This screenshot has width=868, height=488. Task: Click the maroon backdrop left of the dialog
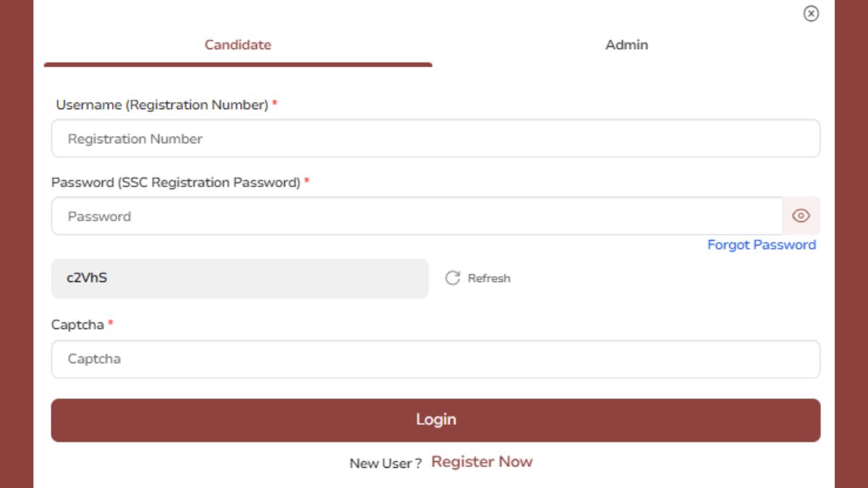pyautogui.click(x=16, y=246)
